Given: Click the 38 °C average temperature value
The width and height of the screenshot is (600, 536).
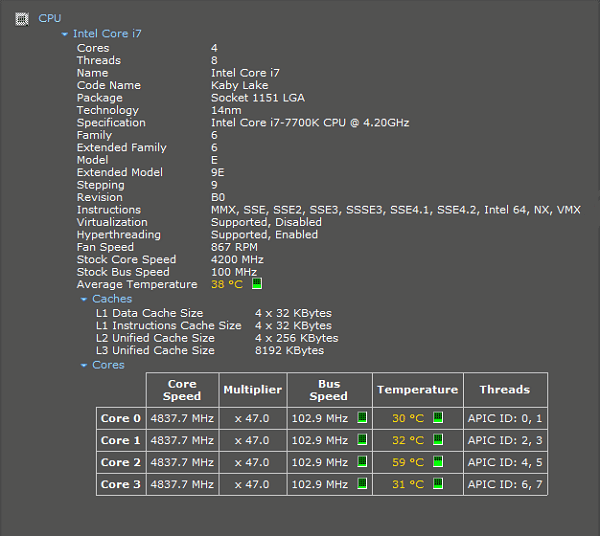Looking at the screenshot, I should tap(227, 284).
